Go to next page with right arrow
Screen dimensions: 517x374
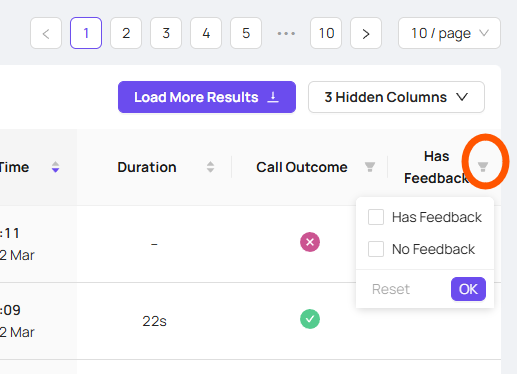(x=366, y=33)
